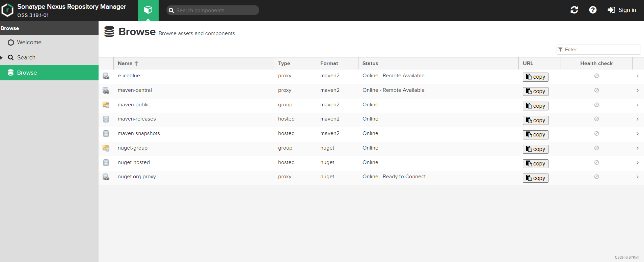Copy URL of maven-releases repository
The width and height of the screenshot is (644, 262).
535,121
